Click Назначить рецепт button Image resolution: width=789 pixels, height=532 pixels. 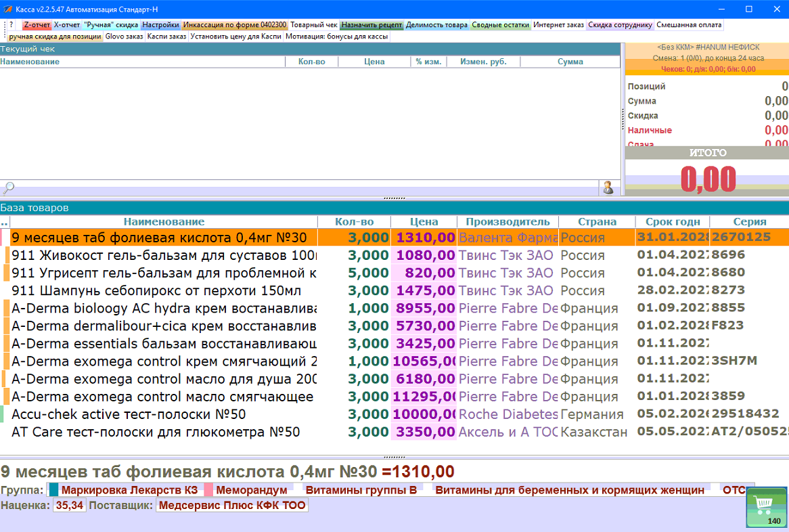coord(372,24)
